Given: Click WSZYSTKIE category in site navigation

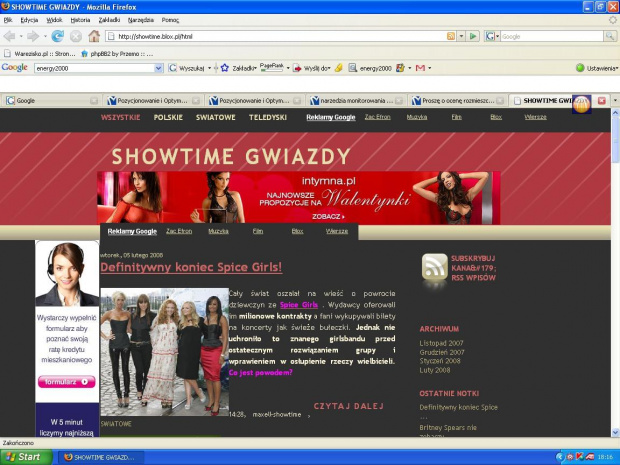Looking at the screenshot, I should 121,117.
